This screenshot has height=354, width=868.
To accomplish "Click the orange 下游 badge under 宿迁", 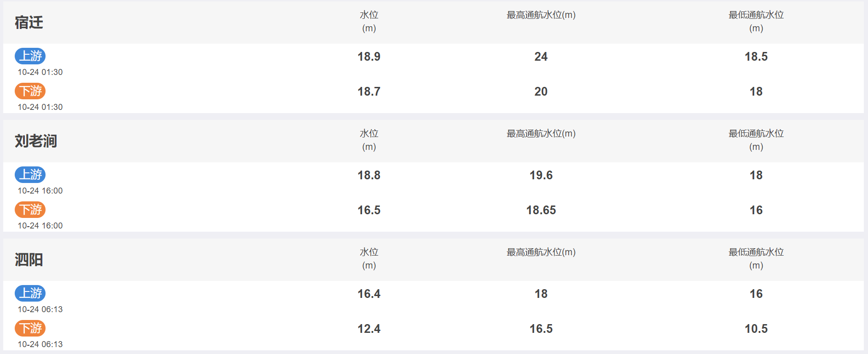I will (30, 91).
